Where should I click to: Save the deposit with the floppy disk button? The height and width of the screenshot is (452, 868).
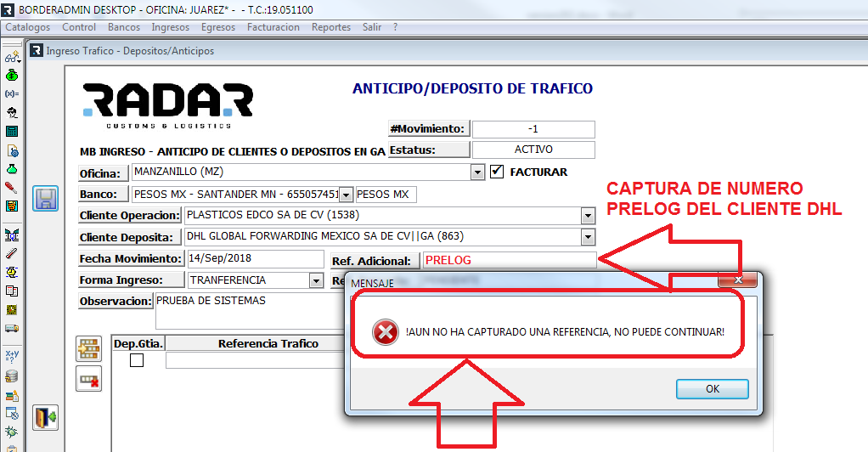pos(45,198)
